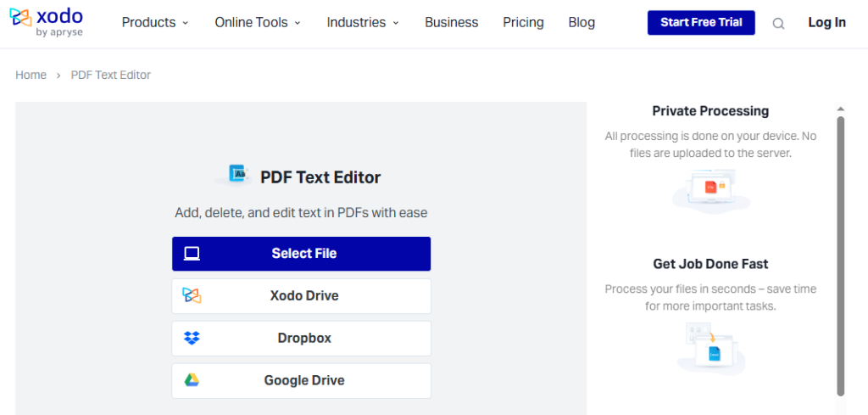Go to Home via breadcrumb
The width and height of the screenshot is (868, 415).
pos(31,75)
